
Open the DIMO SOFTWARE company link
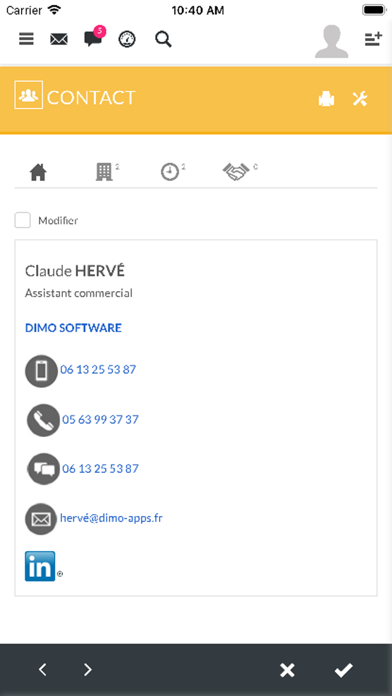click(x=73, y=328)
